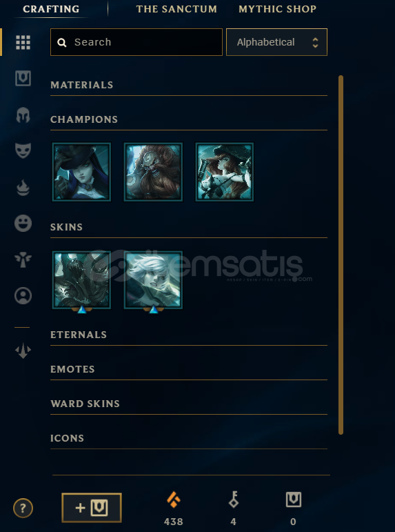Collapse the Materials section header
The height and width of the screenshot is (532, 395).
pyautogui.click(x=82, y=84)
